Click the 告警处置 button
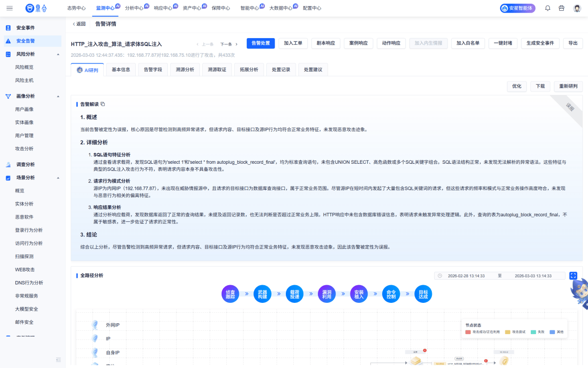 point(261,43)
